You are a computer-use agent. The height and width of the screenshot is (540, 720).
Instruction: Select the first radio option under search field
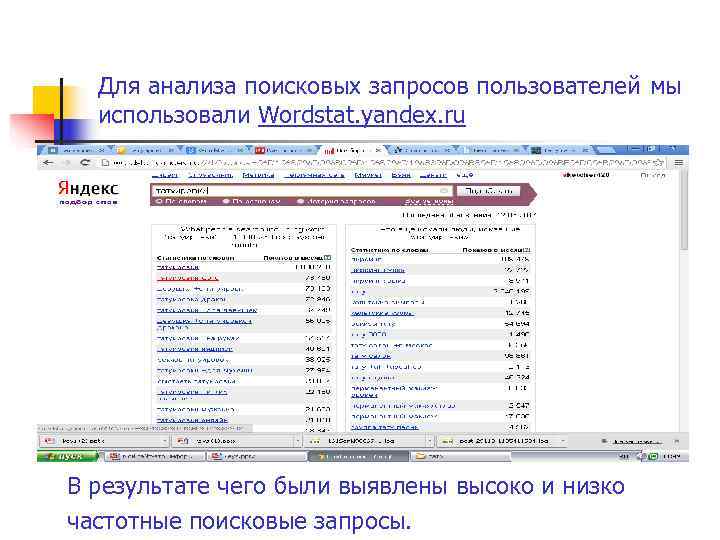pyautogui.click(x=159, y=202)
